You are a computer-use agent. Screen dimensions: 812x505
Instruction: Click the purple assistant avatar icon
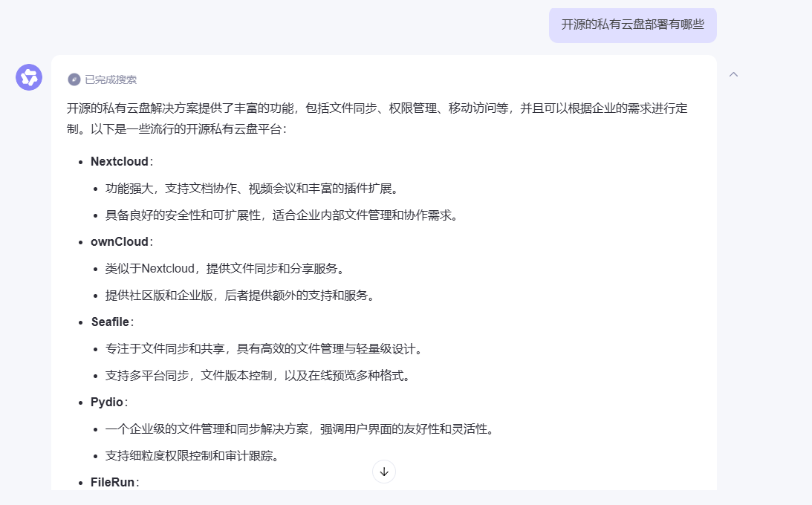coord(28,76)
